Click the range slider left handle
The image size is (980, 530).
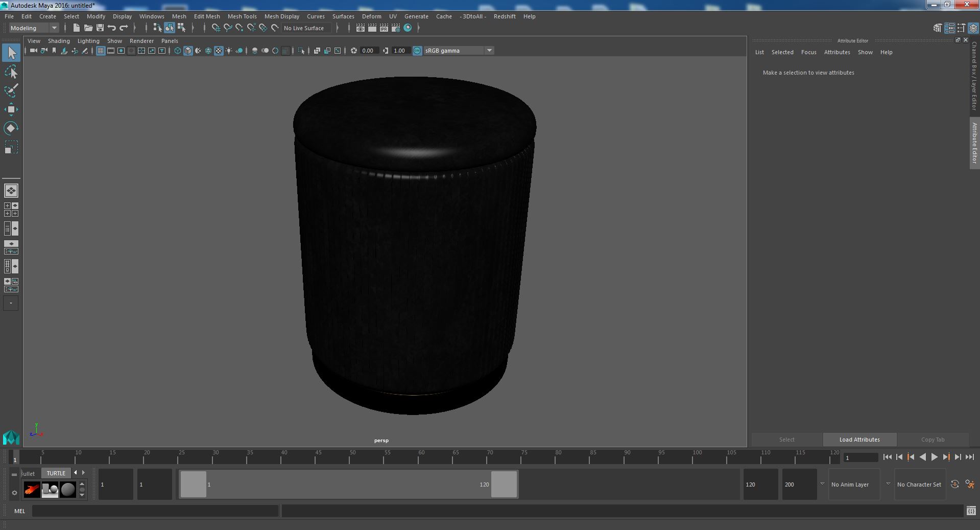(194, 484)
